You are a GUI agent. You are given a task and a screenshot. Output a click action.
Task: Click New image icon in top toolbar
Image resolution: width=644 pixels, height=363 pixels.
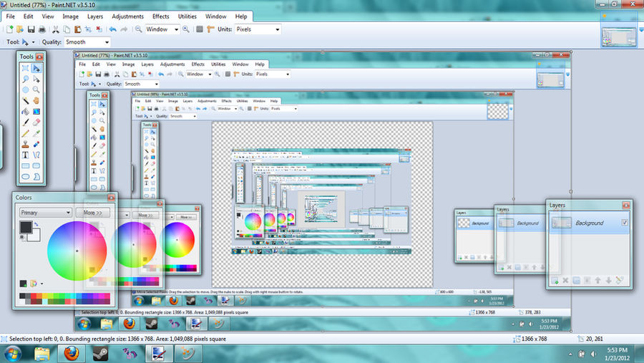coord(9,29)
